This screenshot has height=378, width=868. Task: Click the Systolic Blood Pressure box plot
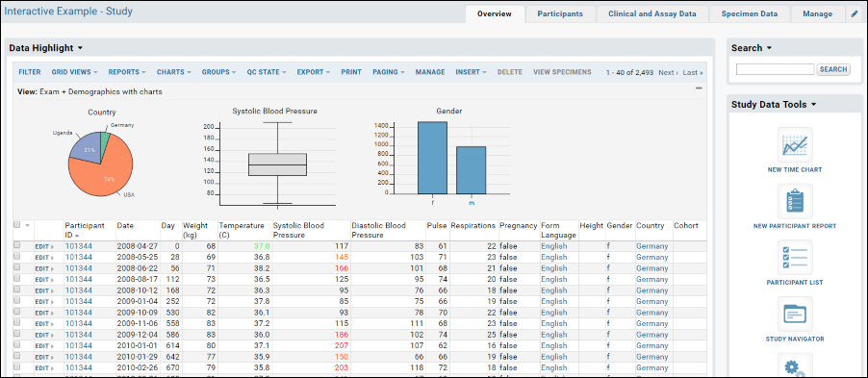tap(277, 164)
